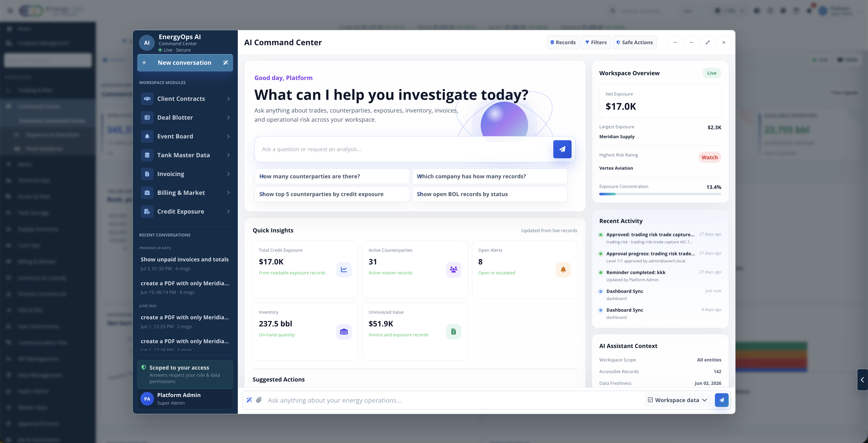The height and width of the screenshot is (443, 868).
Task: Open Invoicing module
Action: click(185, 174)
